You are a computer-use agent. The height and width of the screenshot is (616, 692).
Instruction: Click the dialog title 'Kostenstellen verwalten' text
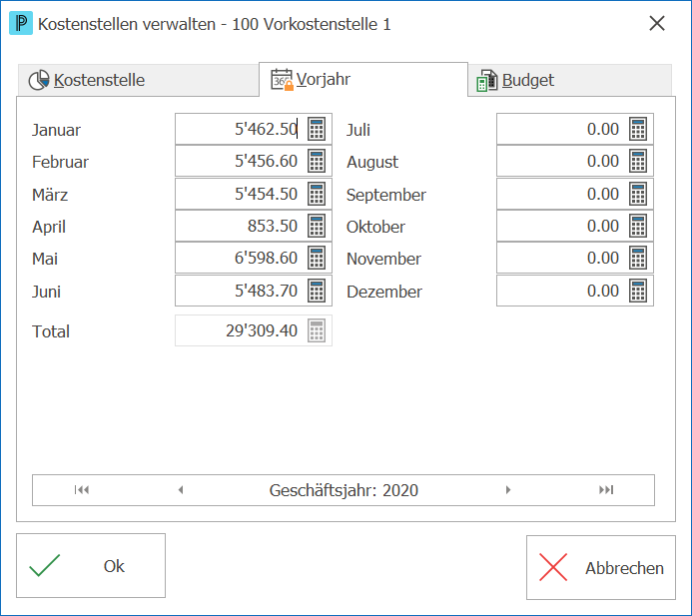tap(127, 24)
